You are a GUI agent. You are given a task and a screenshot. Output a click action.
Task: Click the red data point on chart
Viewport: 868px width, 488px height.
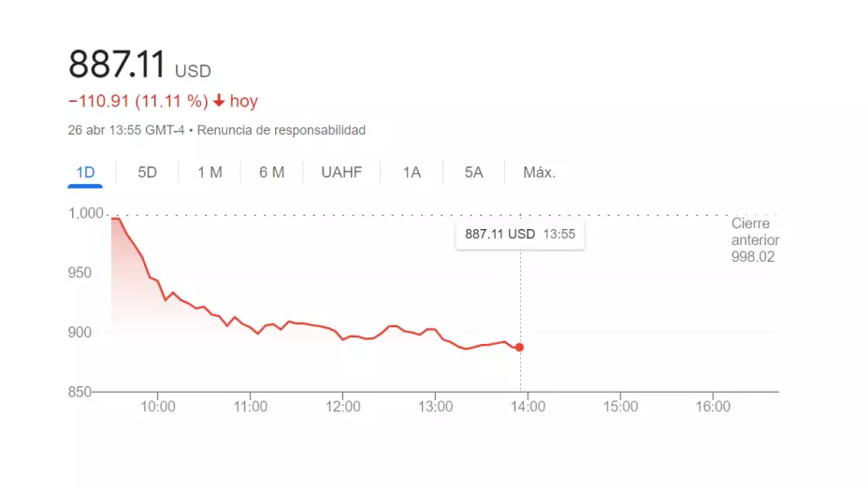tap(520, 347)
